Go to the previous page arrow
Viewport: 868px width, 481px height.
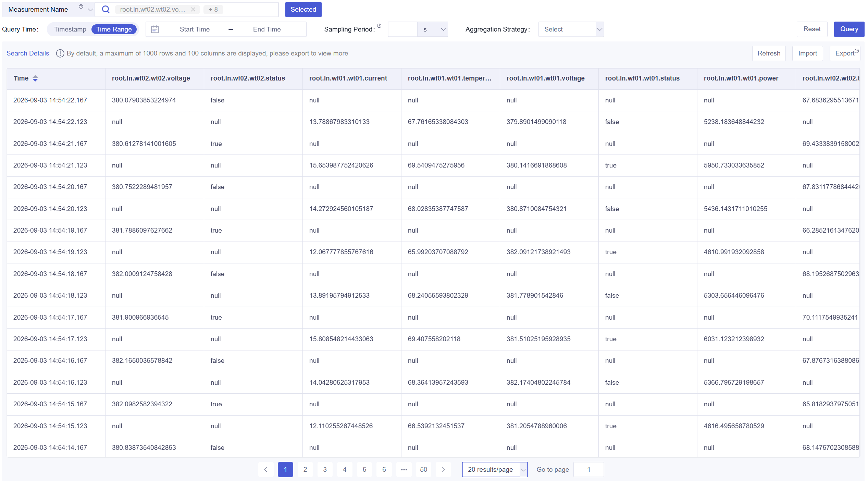coord(266,470)
